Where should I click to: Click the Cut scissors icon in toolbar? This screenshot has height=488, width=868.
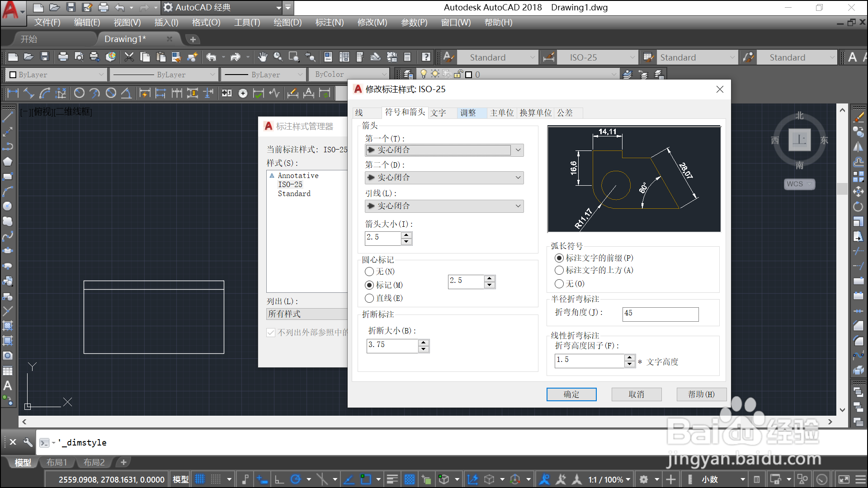[129, 57]
